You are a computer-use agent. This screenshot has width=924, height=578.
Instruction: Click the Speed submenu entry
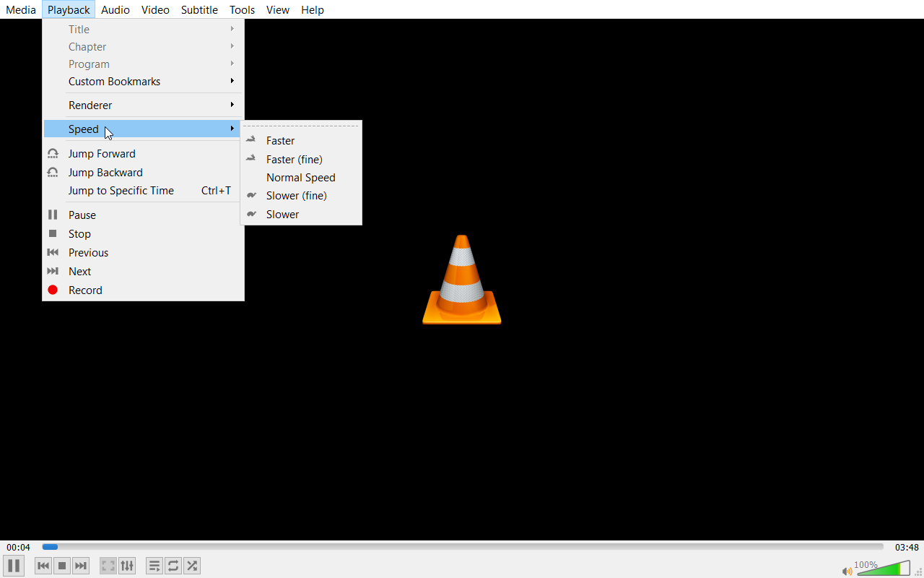[143, 129]
